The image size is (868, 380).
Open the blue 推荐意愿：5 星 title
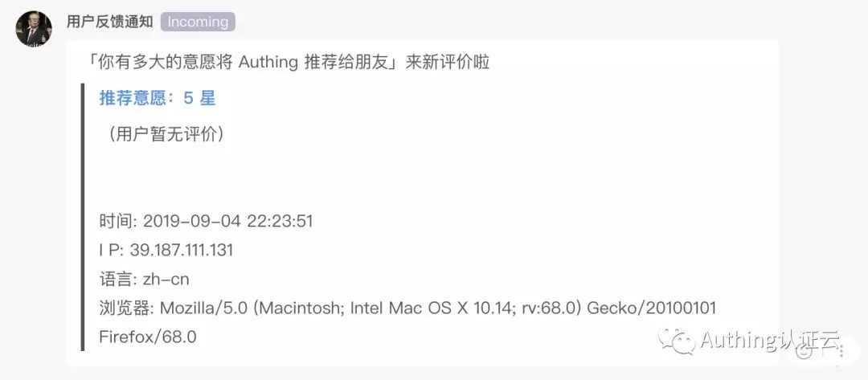[x=158, y=98]
